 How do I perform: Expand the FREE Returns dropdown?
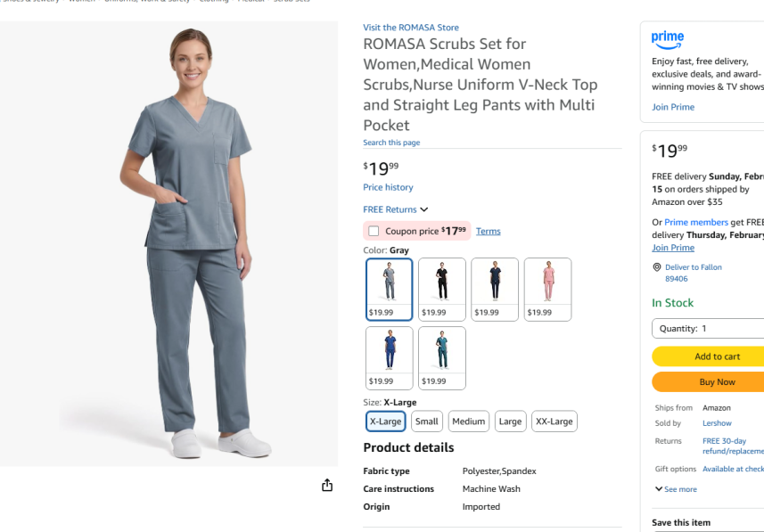coord(395,209)
